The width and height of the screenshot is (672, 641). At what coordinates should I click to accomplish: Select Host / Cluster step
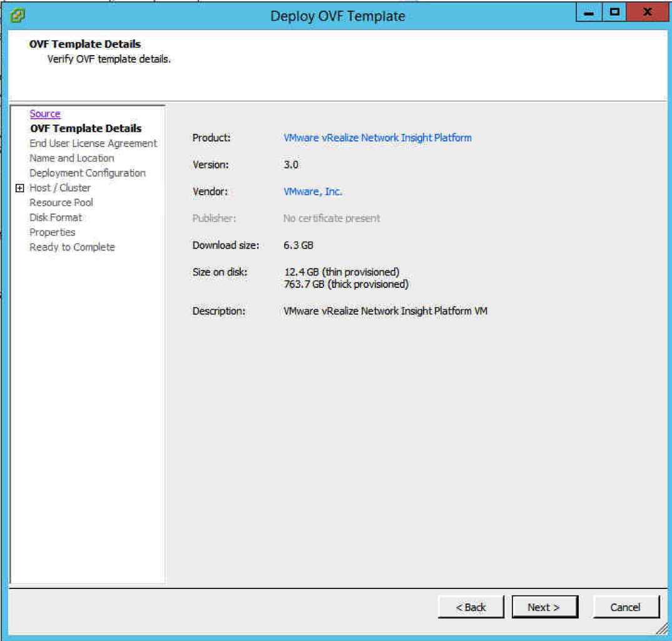[60, 188]
